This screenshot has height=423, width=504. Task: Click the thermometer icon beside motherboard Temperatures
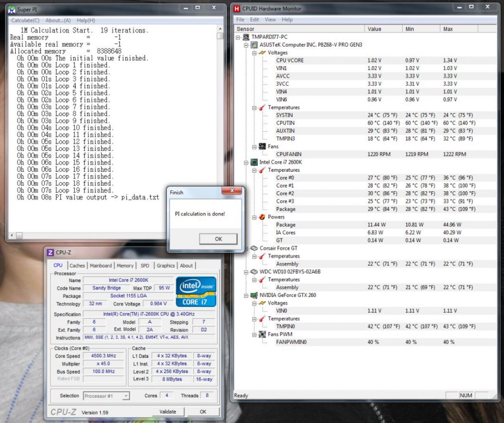(262, 107)
